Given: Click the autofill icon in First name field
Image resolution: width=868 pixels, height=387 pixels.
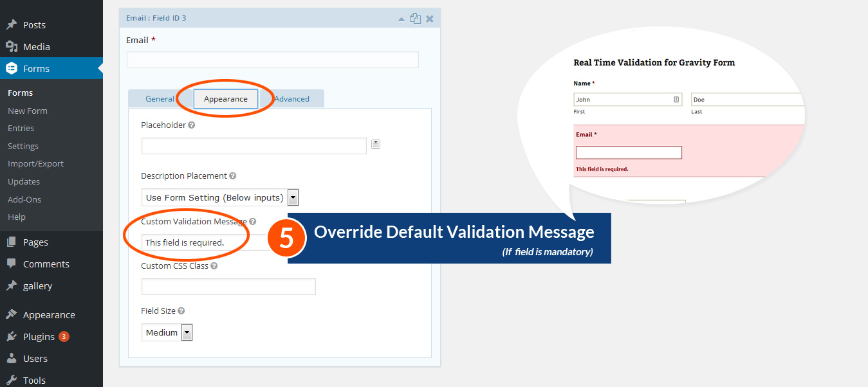Looking at the screenshot, I should point(676,100).
